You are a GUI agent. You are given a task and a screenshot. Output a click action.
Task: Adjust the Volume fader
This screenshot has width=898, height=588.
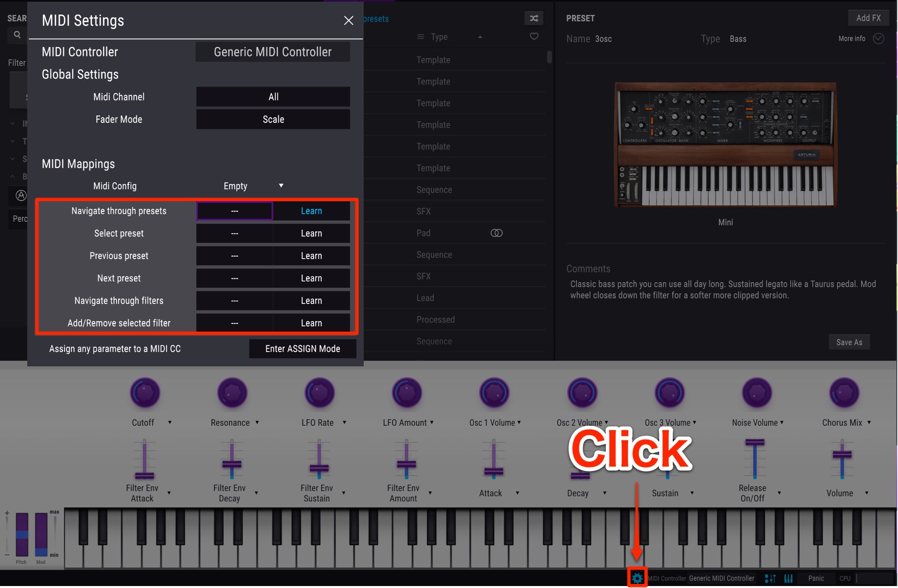tap(842, 455)
